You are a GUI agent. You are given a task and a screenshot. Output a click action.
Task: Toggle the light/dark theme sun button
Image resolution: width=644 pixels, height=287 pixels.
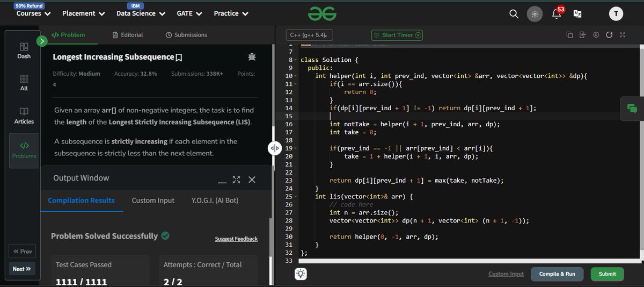[x=535, y=14]
